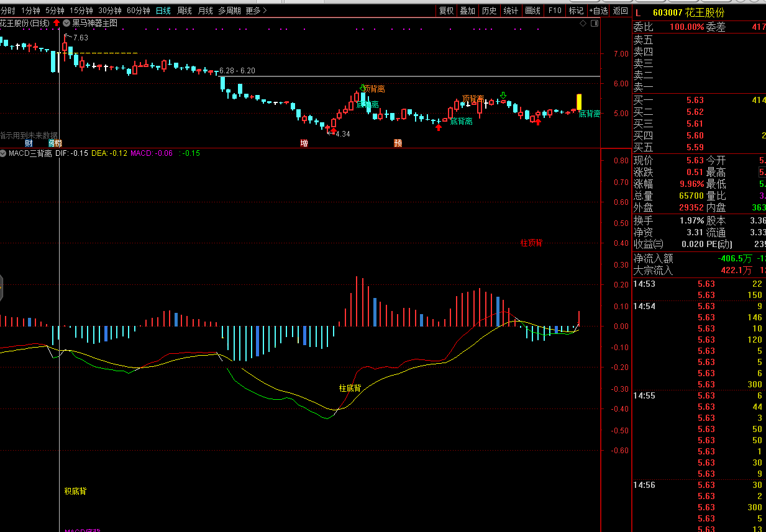Switch to the 周线 weekly chart
Screen dimensions: 766x532
point(185,11)
